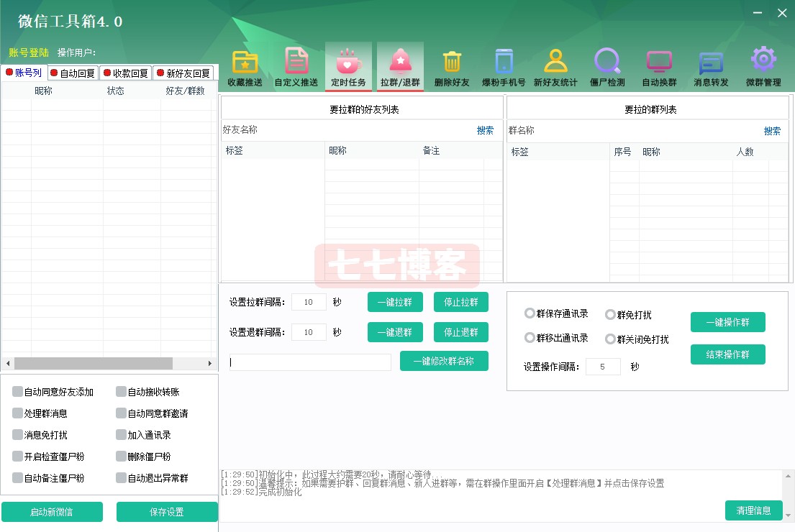
Task: Click the 昵称 column header in account list
Action: click(x=43, y=91)
